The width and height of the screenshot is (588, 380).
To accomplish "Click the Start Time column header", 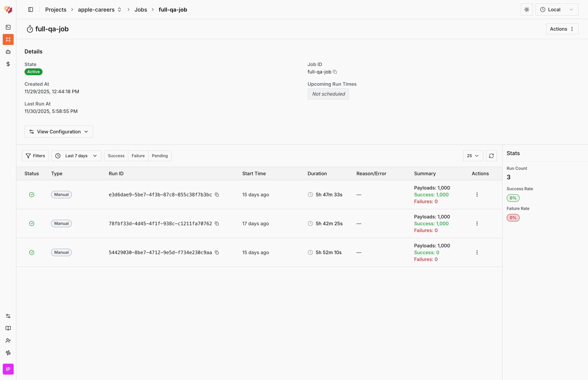I will [254, 174].
